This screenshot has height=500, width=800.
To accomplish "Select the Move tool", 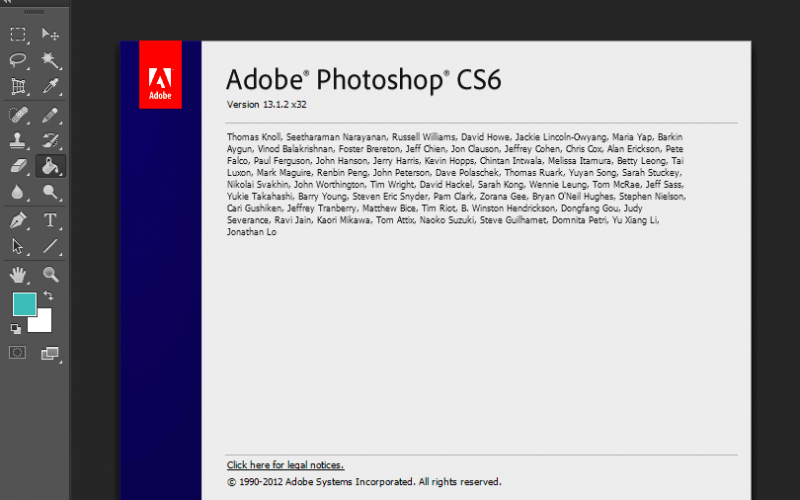I will coord(50,34).
